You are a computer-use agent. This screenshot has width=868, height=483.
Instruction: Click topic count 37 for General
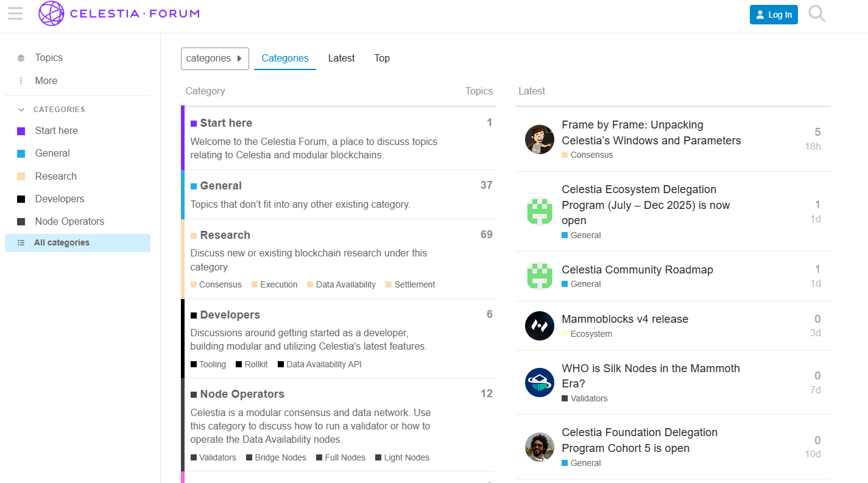[x=486, y=185]
